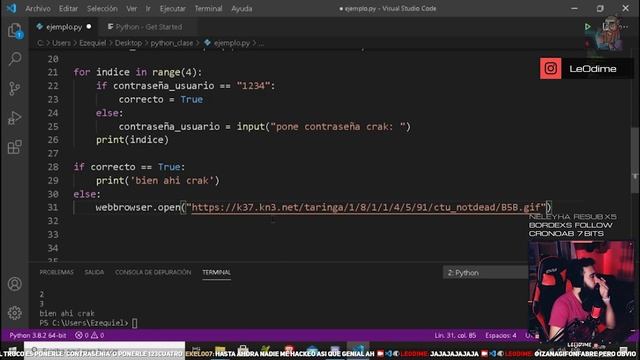Open Ir menu
640x360 pixels.
coord(148,9)
